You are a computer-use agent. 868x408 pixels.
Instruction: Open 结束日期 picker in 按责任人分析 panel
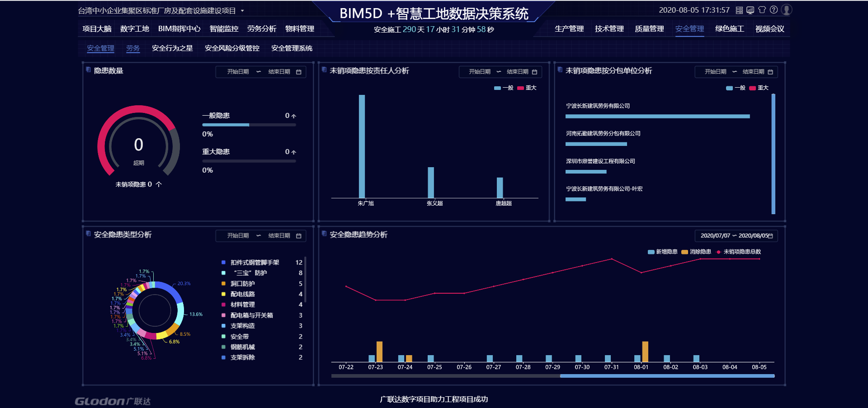518,72
